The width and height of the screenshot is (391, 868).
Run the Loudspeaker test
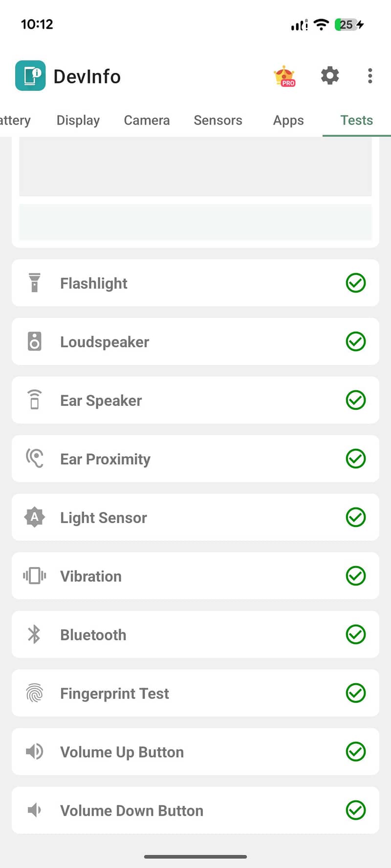tap(105, 341)
